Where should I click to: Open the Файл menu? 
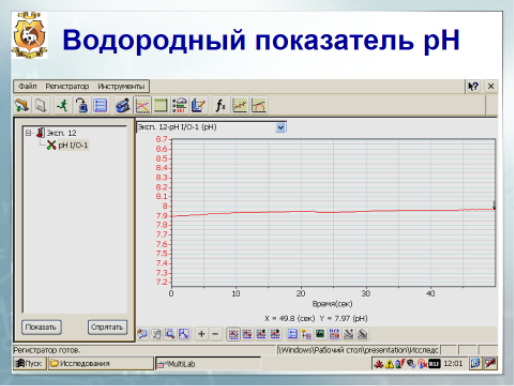(x=27, y=86)
